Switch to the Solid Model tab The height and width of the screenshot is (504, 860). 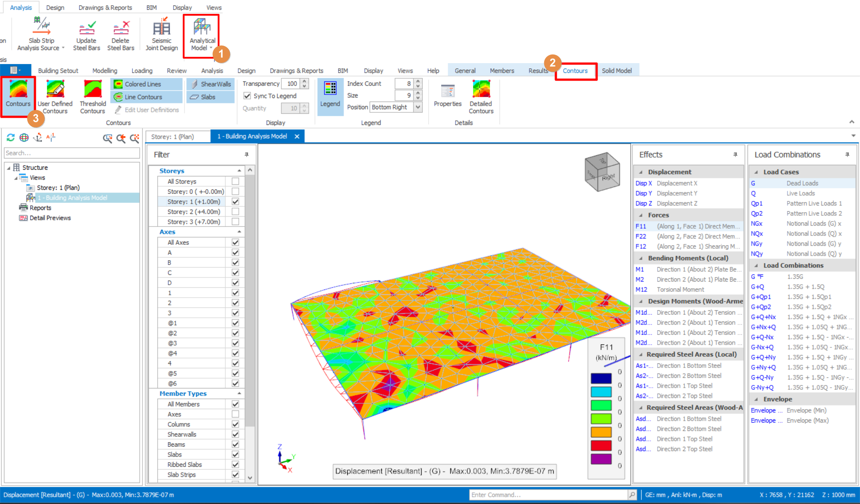(x=616, y=71)
